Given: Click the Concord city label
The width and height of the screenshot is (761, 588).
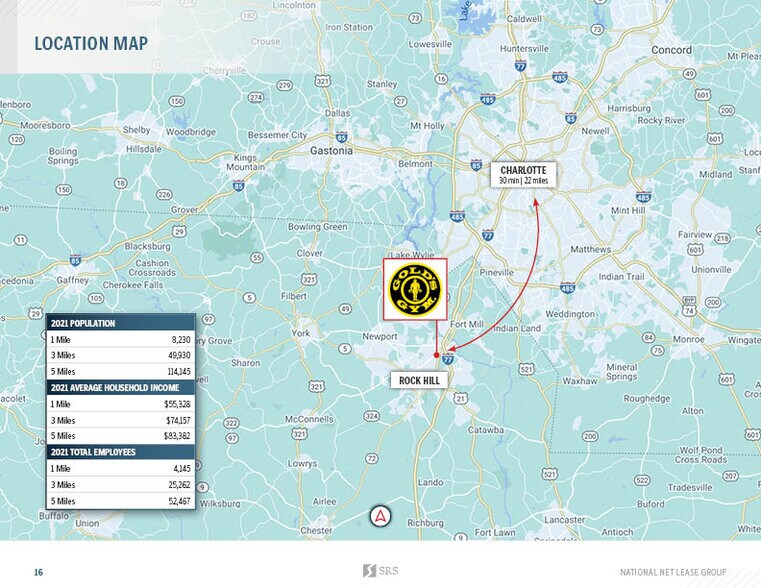Looking at the screenshot, I should (671, 49).
